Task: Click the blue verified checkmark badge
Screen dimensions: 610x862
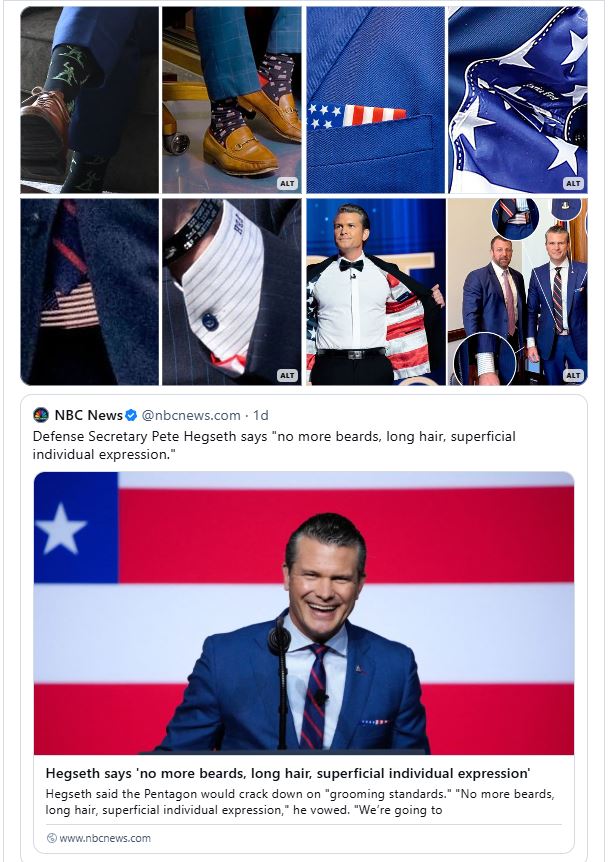Action: [x=131, y=415]
